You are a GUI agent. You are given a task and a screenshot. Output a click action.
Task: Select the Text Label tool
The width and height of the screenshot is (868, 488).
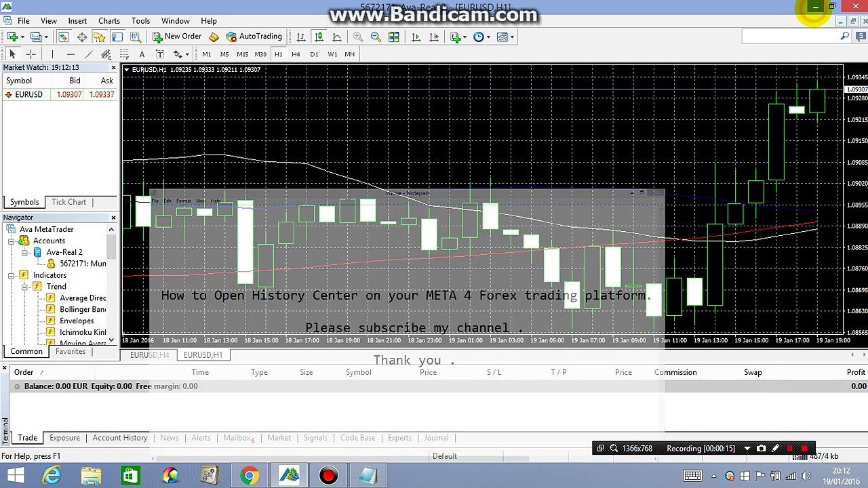(159, 54)
